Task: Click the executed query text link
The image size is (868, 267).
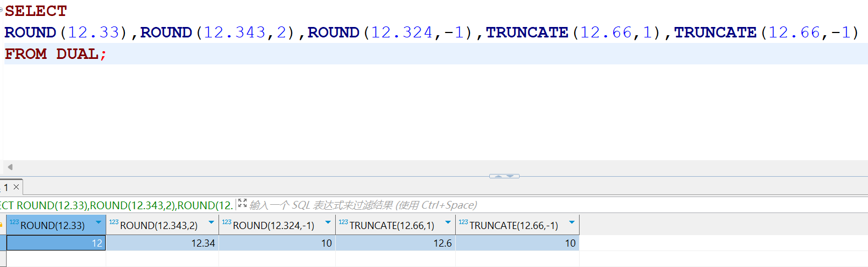Action: [117, 205]
